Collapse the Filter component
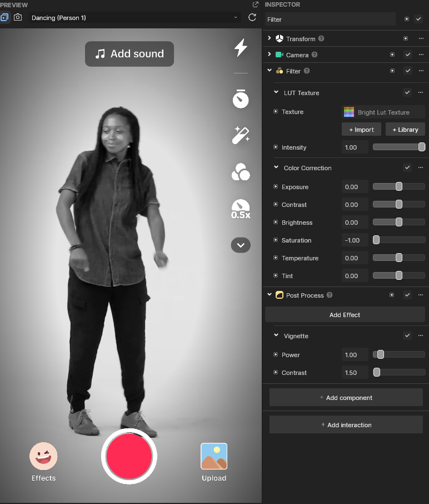 [270, 71]
